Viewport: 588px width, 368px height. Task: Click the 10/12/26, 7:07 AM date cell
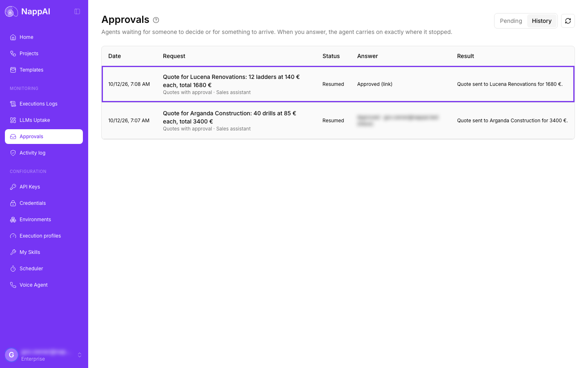point(129,121)
